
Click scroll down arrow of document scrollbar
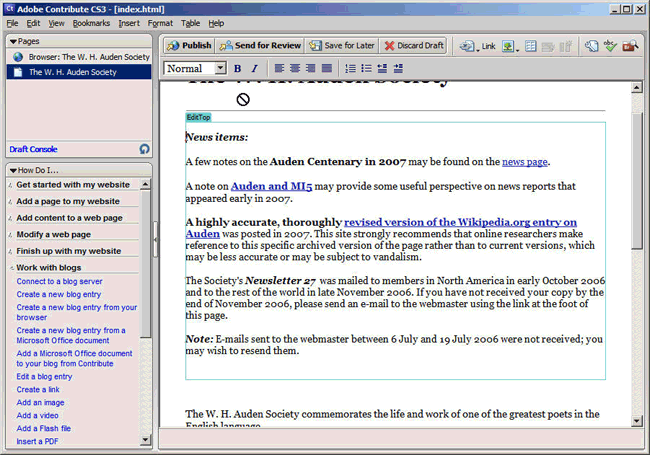pos(637,421)
